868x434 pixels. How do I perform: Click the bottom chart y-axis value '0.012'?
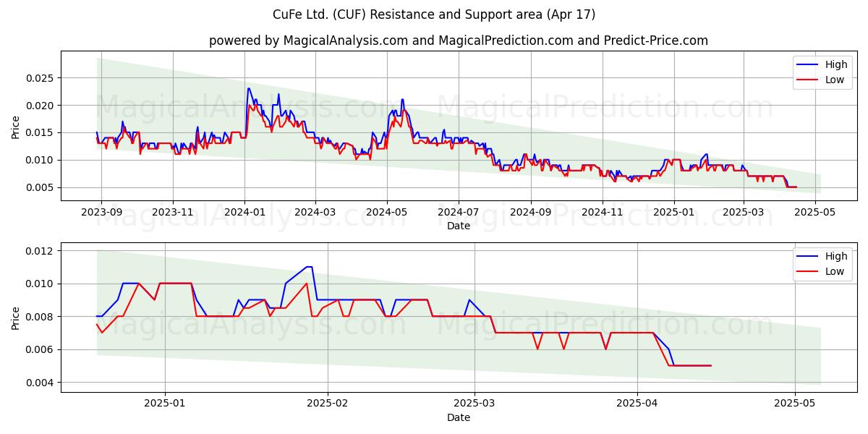(41, 251)
